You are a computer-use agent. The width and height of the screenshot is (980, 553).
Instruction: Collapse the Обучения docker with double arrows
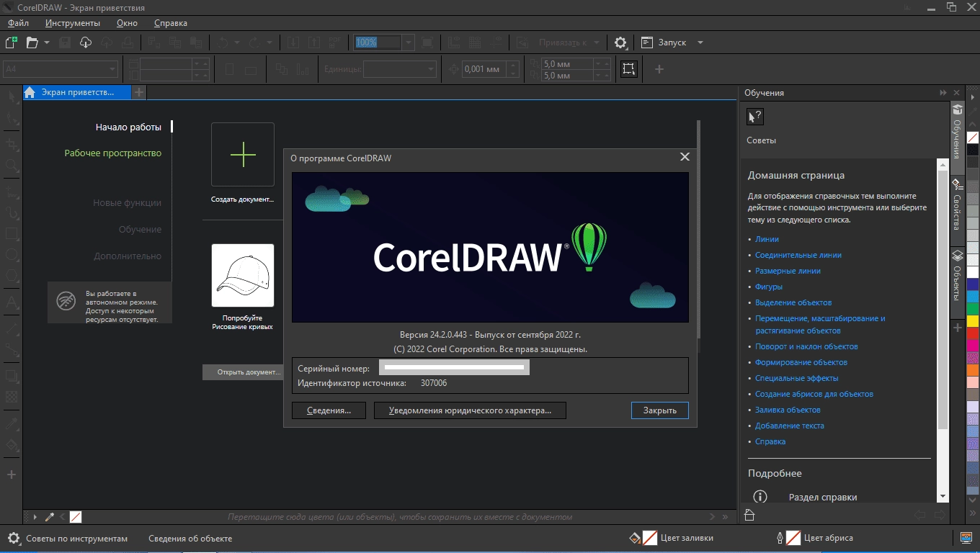[x=943, y=93]
